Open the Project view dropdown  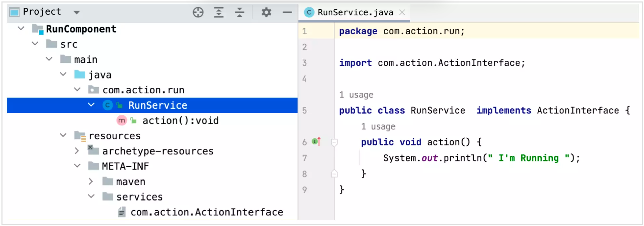coord(77,12)
